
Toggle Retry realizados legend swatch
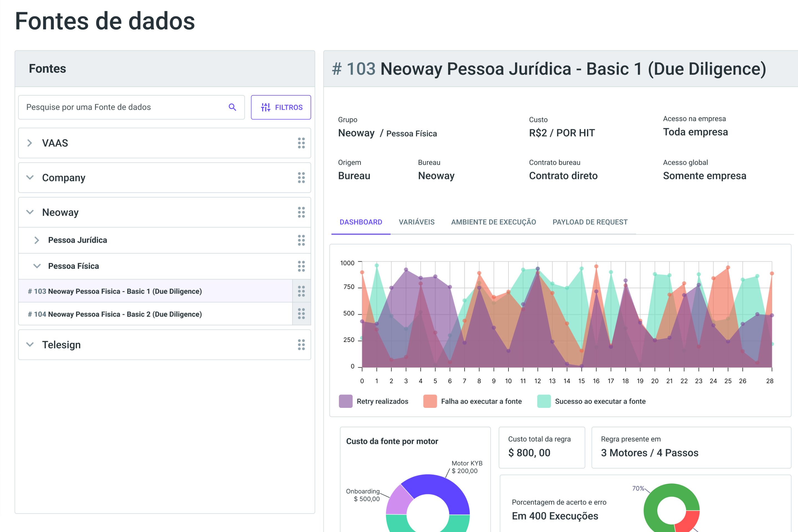tap(346, 401)
